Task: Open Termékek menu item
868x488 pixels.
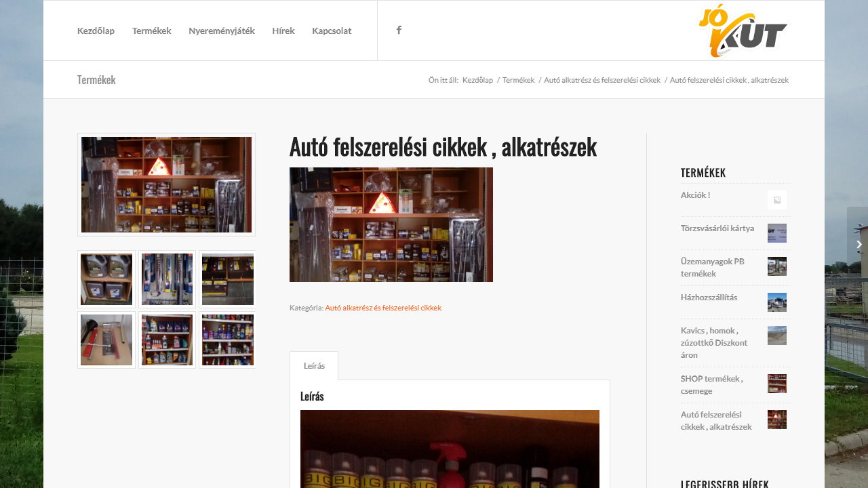Action: click(152, 30)
